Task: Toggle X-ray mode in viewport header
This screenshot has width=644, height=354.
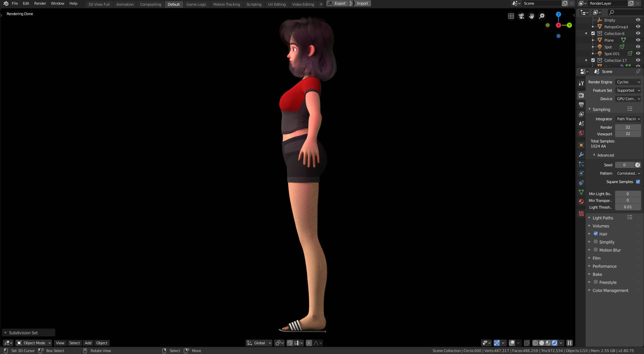Action: coord(527,343)
